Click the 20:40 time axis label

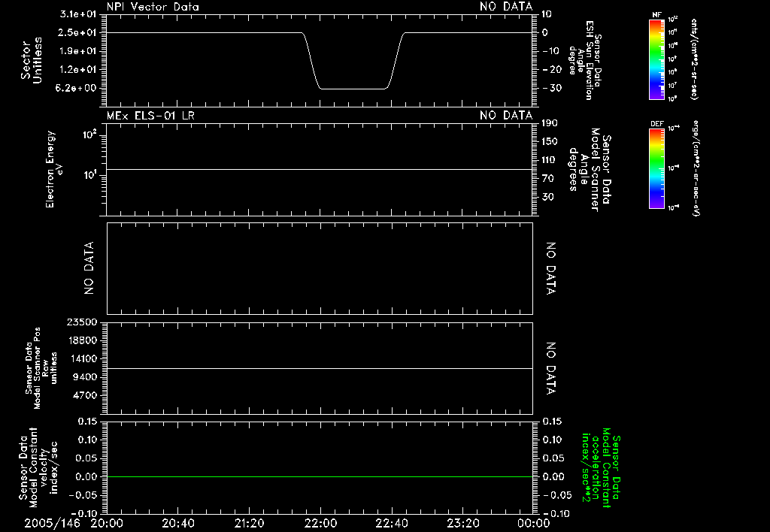click(177, 523)
